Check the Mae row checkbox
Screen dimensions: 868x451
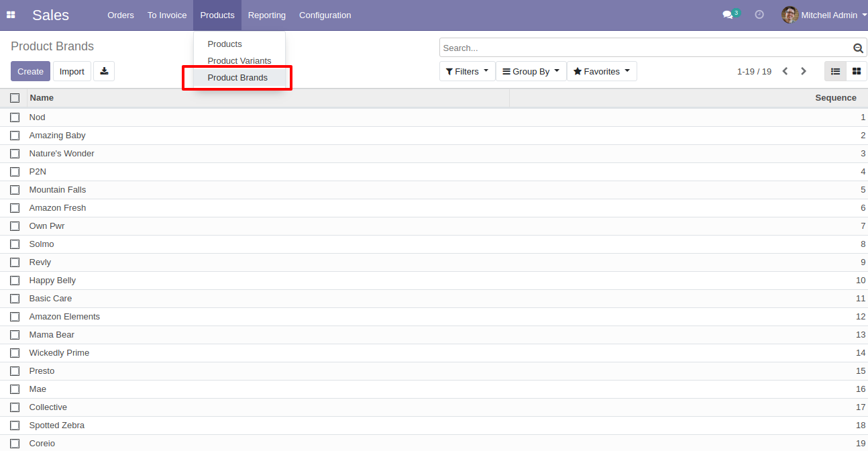[x=15, y=389]
